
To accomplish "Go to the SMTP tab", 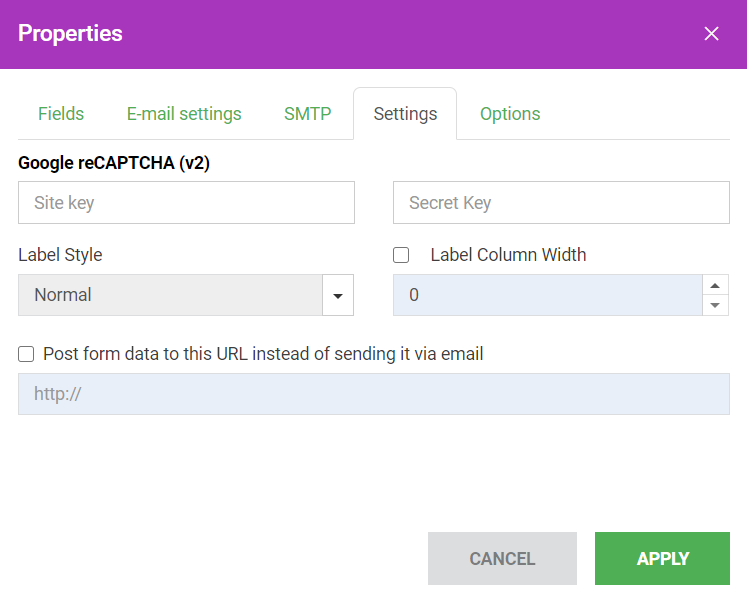I will (x=307, y=114).
